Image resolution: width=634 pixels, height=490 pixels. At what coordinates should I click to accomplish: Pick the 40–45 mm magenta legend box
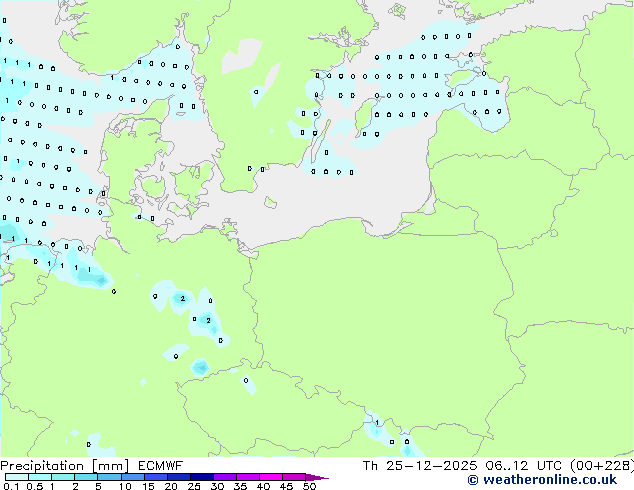[271, 477]
